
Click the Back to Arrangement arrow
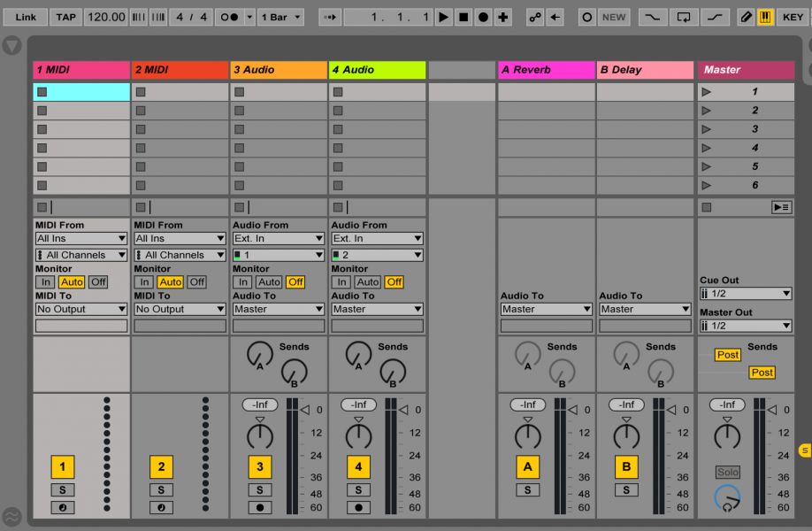(555, 17)
